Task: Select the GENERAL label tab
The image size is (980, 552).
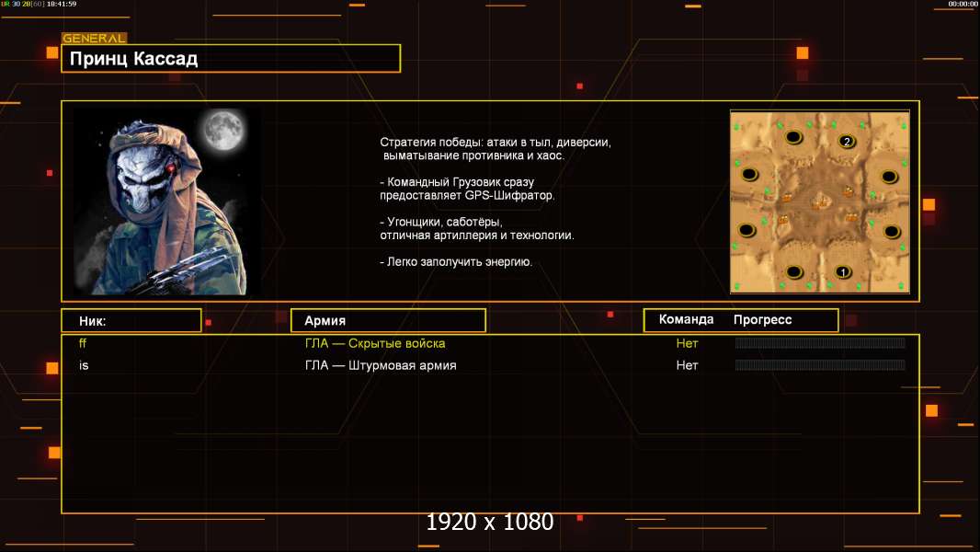Action: (94, 38)
